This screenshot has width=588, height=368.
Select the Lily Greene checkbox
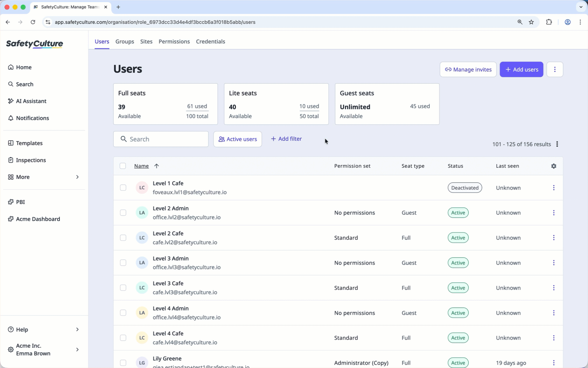123,363
